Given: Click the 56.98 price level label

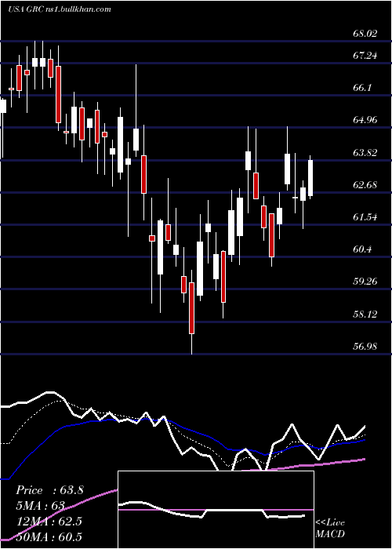Looking at the screenshot, I should [x=365, y=346].
